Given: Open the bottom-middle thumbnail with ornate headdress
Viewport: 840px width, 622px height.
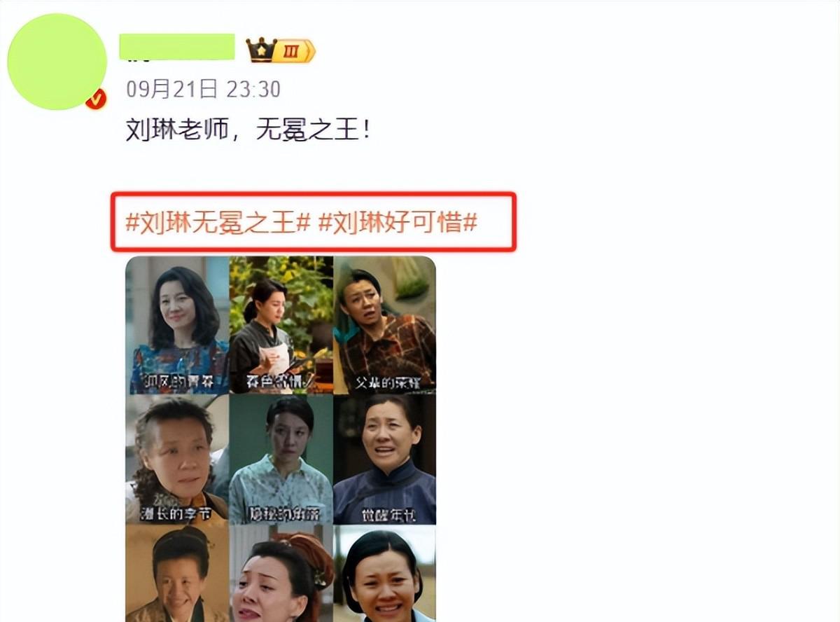Looking at the screenshot, I should click(x=281, y=574).
